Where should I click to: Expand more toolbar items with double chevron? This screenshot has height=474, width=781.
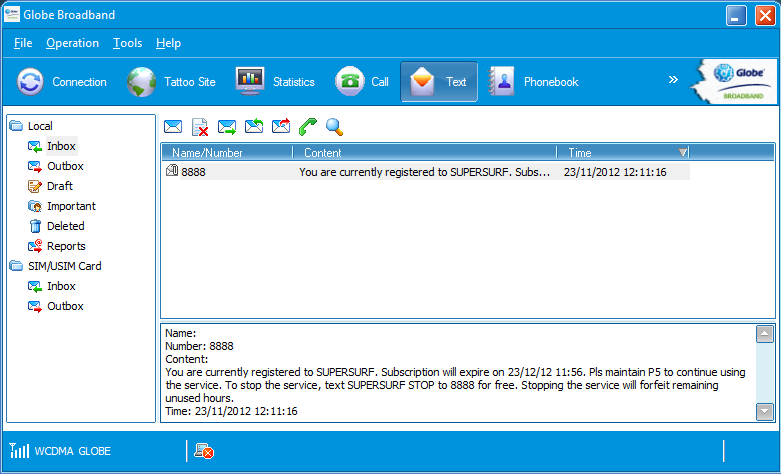673,80
